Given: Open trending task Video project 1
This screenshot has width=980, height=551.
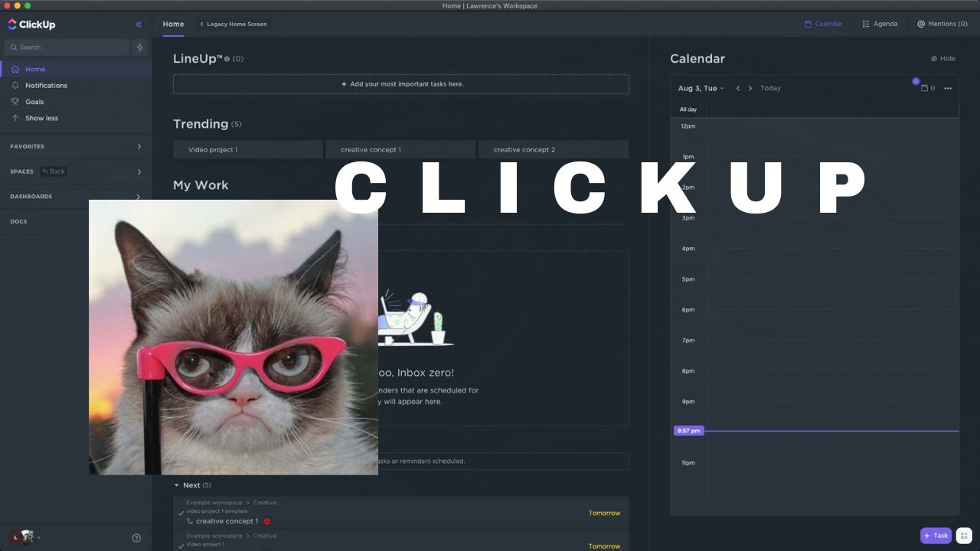Looking at the screenshot, I should coord(247,150).
